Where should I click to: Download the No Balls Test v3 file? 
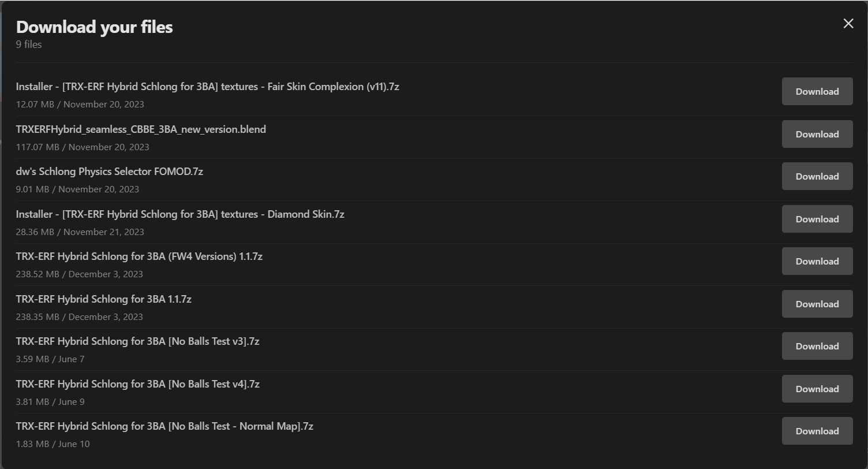point(817,346)
